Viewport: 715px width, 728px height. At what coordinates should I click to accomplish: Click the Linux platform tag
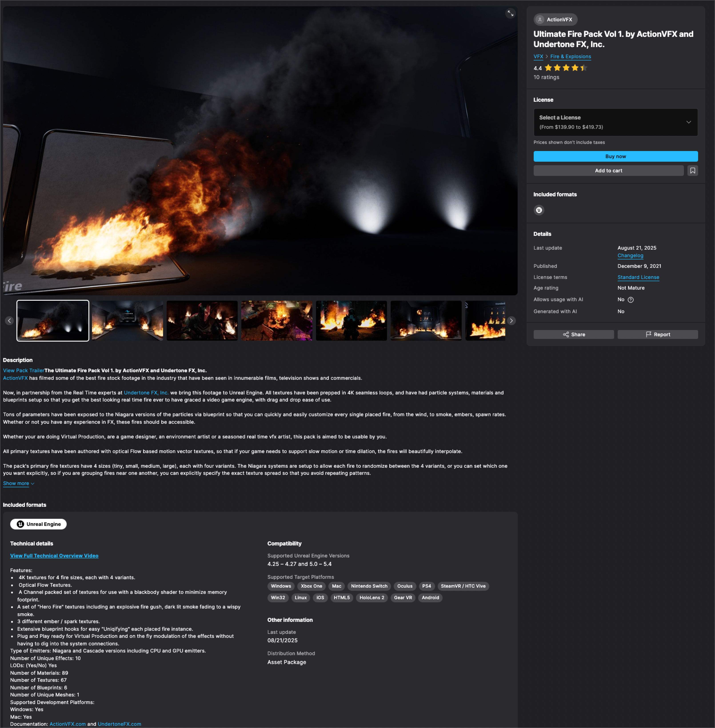pos(301,598)
